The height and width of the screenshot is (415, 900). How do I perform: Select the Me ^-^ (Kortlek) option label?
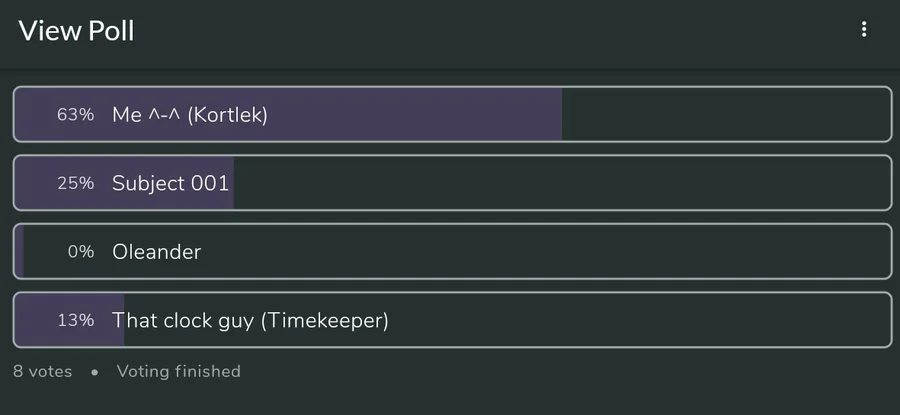click(x=189, y=115)
